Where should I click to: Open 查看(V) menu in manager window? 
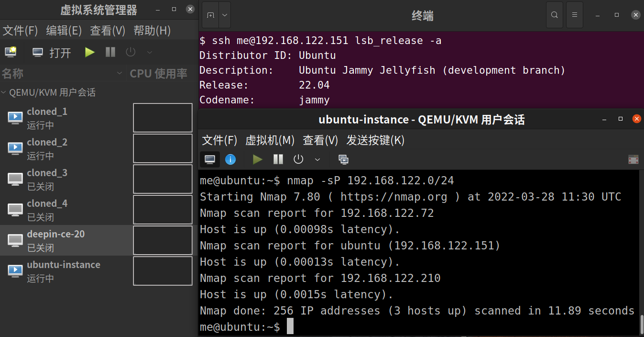[x=108, y=31]
